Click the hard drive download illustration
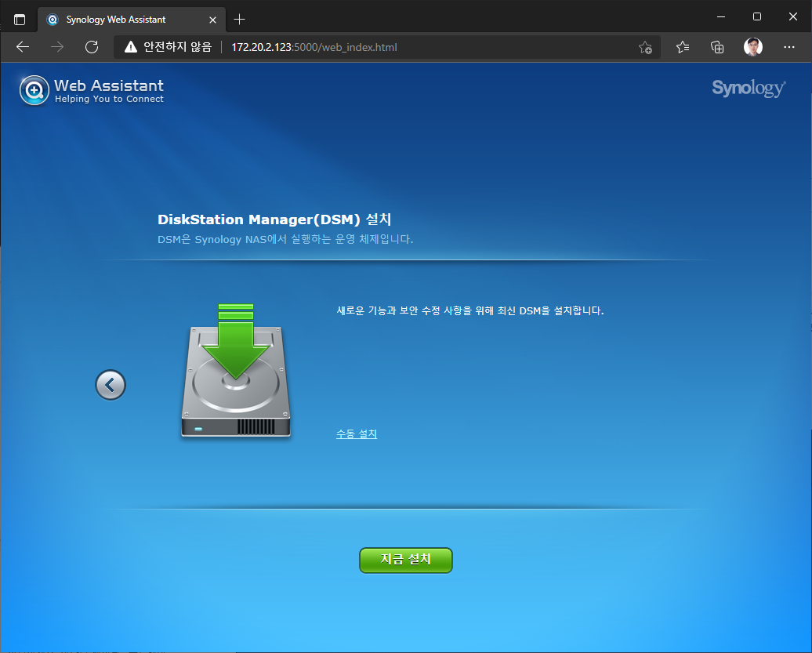The image size is (812, 653). [x=236, y=370]
